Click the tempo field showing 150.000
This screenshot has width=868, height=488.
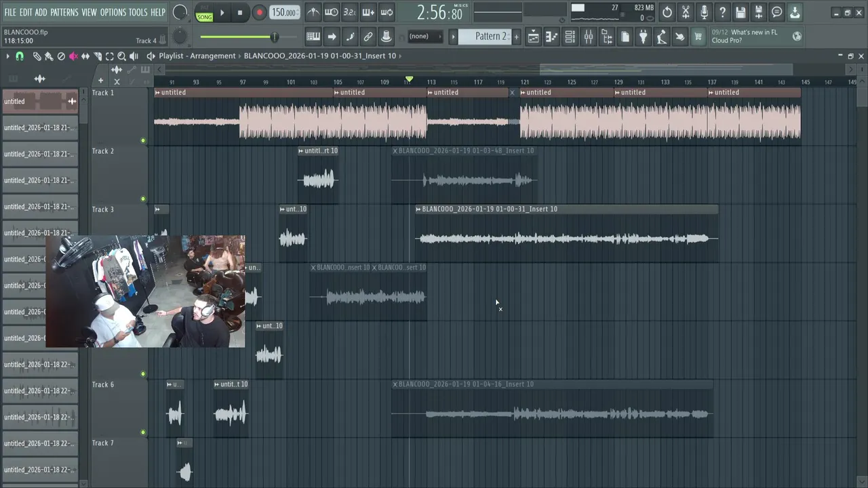284,12
